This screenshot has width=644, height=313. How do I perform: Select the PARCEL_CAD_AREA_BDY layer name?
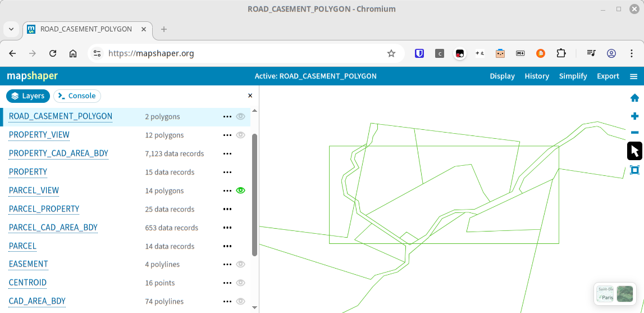click(x=53, y=228)
